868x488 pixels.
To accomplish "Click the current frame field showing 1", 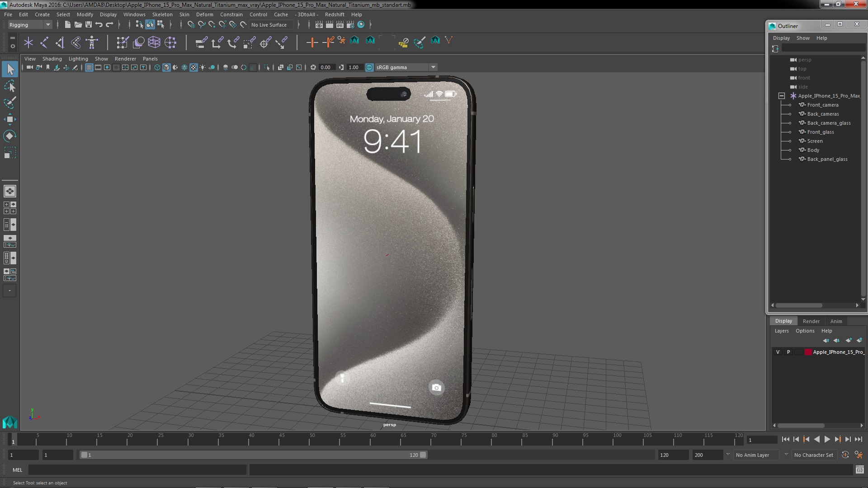I will tap(762, 440).
